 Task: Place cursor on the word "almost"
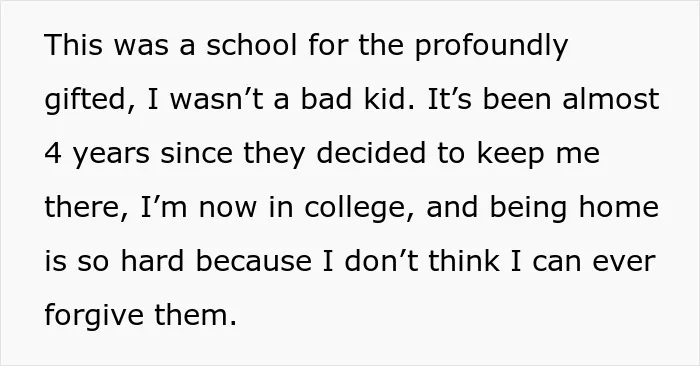[611, 99]
